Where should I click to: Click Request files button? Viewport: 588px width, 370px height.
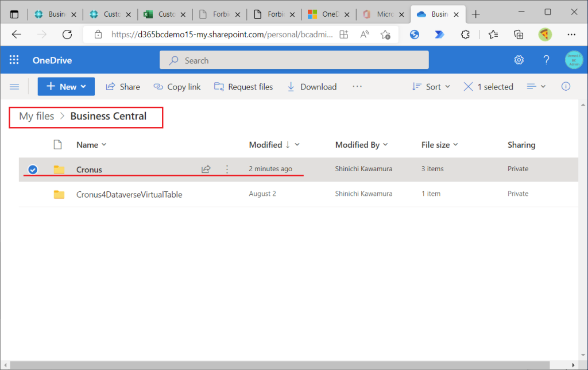[243, 87]
